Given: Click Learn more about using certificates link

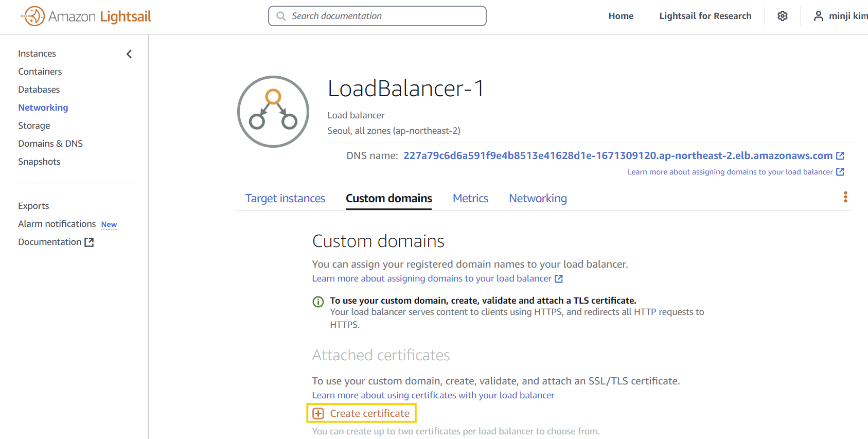Looking at the screenshot, I should pyautogui.click(x=433, y=395).
